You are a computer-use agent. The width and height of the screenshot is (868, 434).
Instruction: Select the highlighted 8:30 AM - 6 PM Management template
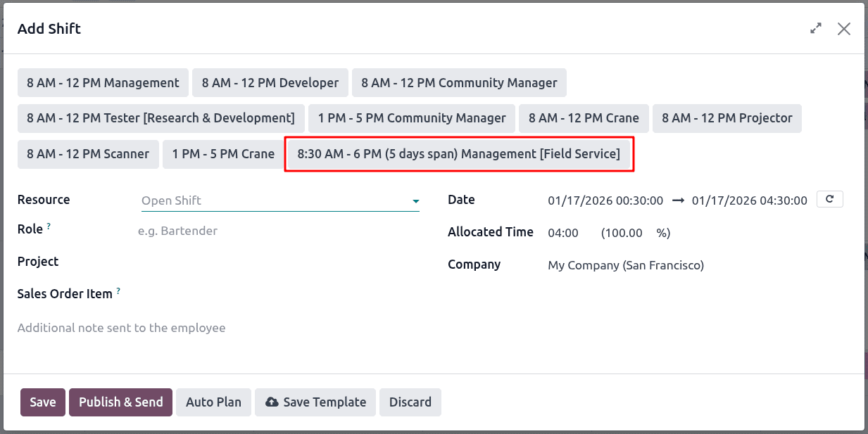point(459,153)
